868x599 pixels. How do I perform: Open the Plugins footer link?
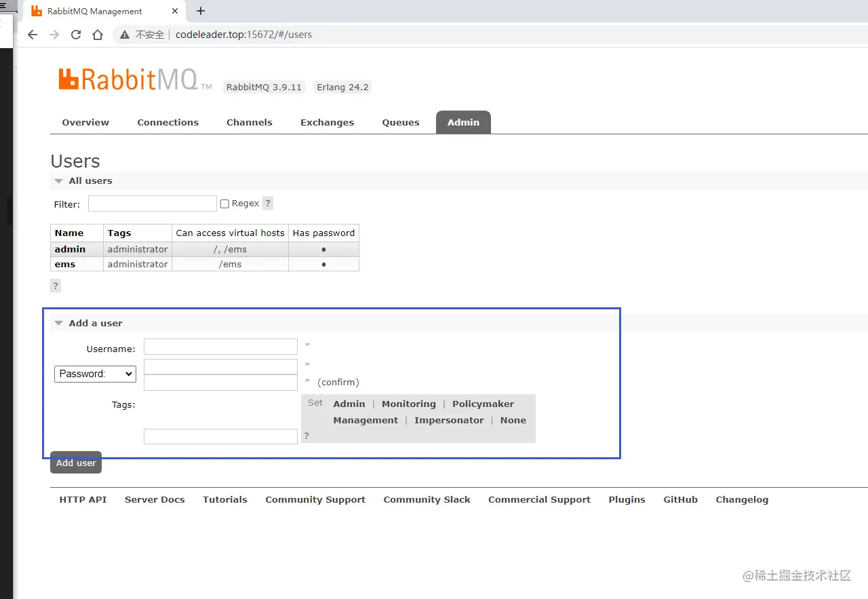627,500
